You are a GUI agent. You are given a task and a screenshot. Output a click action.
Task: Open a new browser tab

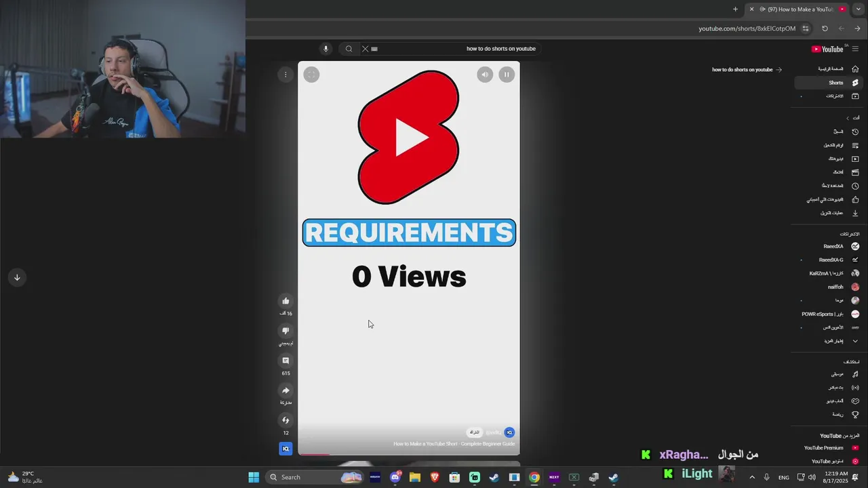735,9
